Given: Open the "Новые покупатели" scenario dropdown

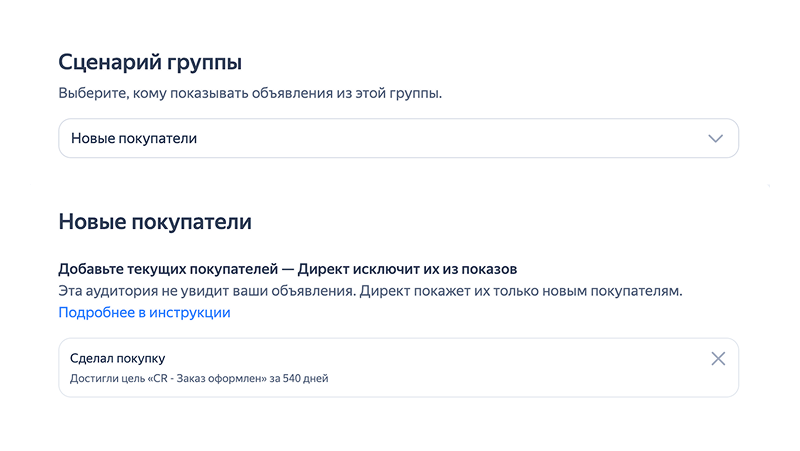Looking at the screenshot, I should [x=398, y=139].
